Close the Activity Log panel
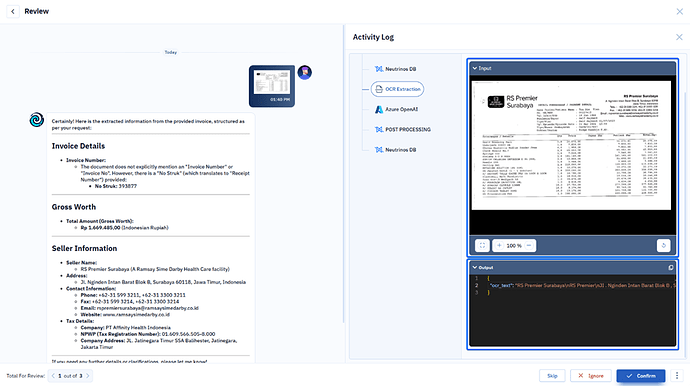690x386 pixels. (x=679, y=37)
